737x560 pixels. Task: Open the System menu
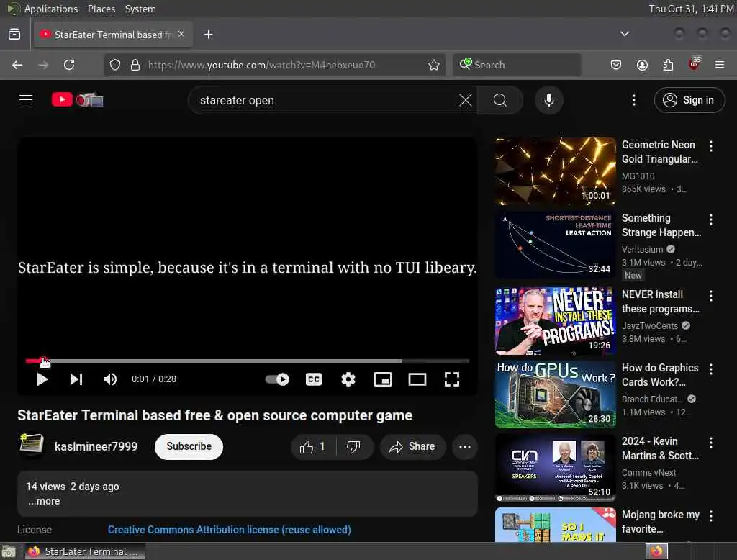coord(140,9)
